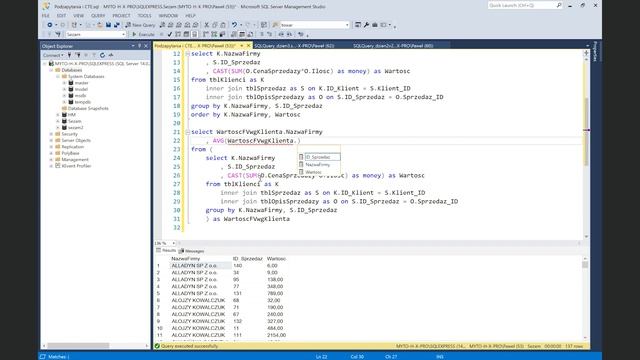Select the Results tab in output pane

[x=166, y=251]
